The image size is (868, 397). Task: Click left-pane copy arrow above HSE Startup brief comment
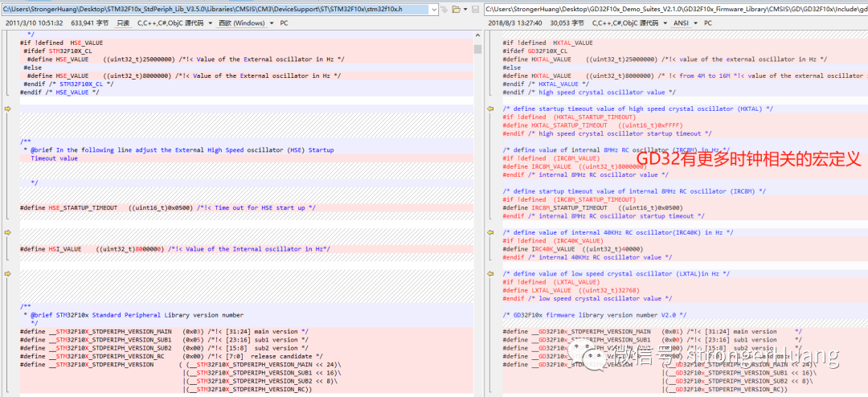point(7,109)
